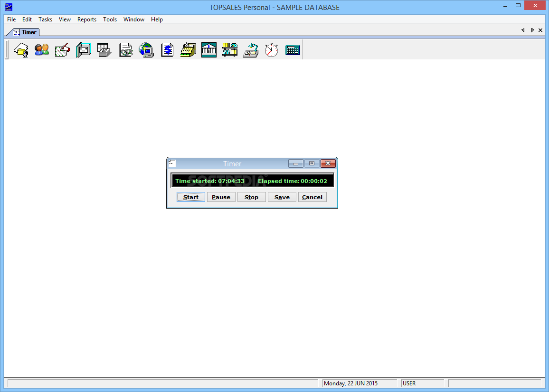Screen dimensions: 549x392
Task: Open the Reports menu
Action: (x=87, y=19)
